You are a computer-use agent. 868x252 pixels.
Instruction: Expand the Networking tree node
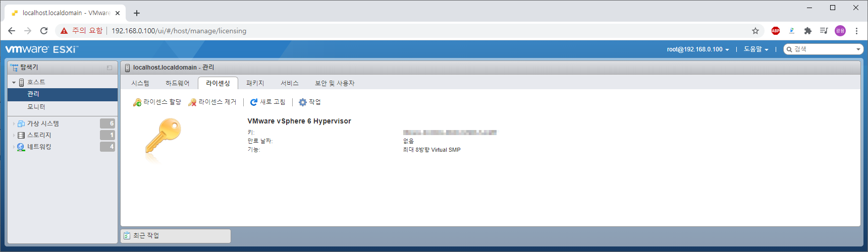click(x=14, y=147)
